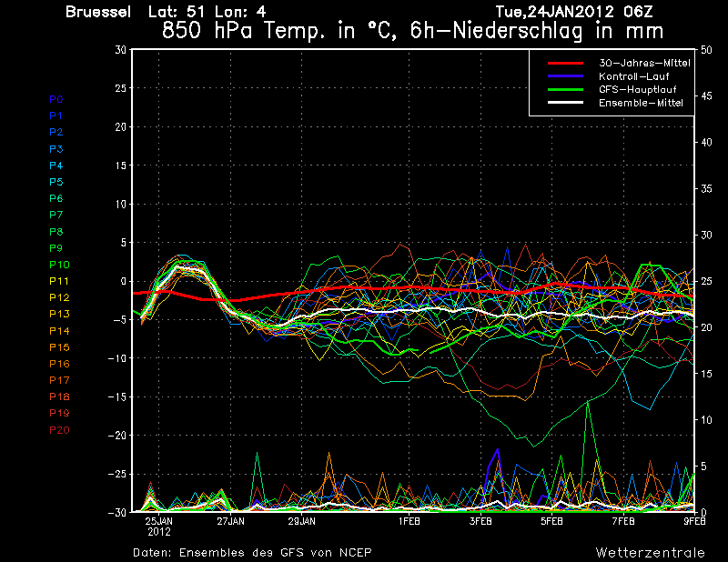728x562 pixels.
Task: Click the P14 ensemble label
Action: click(x=59, y=331)
